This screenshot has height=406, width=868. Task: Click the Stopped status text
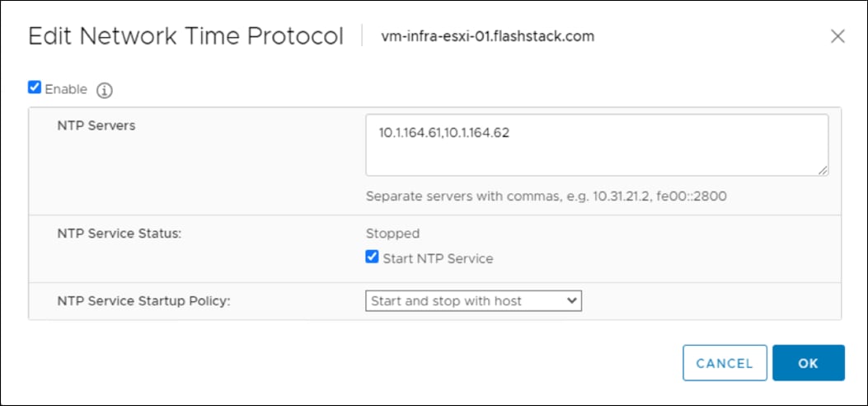click(x=392, y=234)
